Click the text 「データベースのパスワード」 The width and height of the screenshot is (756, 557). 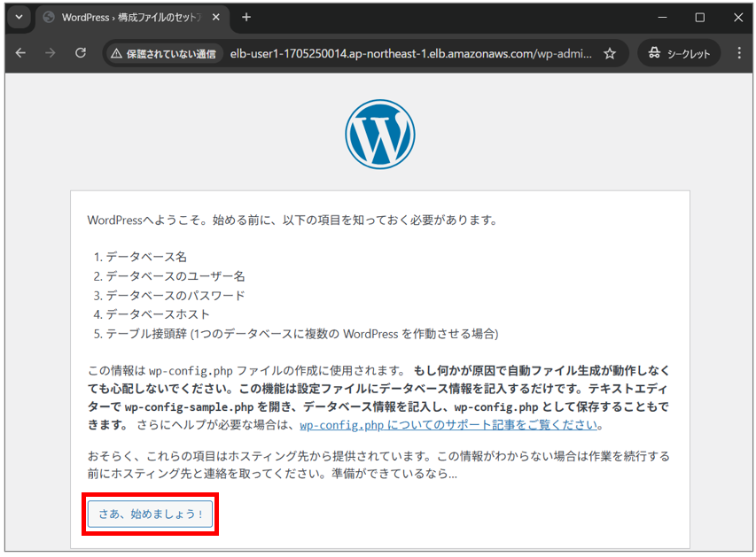tap(175, 296)
